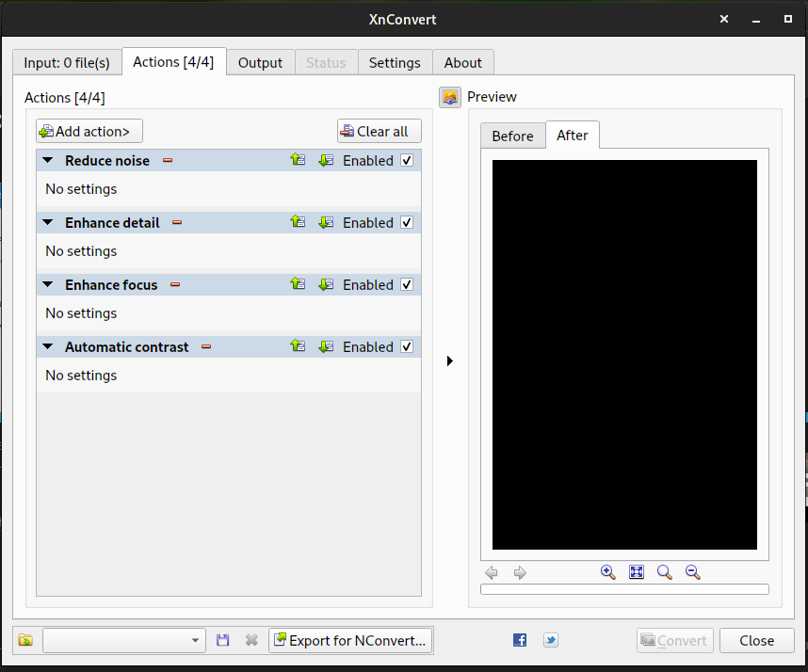This screenshot has height=672, width=808.
Task: Open the Add action menu
Action: [89, 131]
